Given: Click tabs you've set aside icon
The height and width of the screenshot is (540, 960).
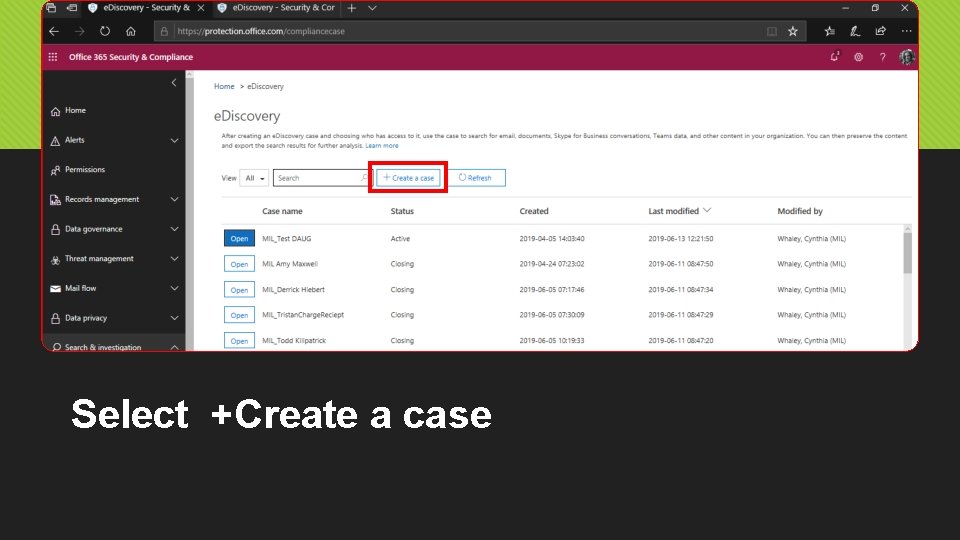Looking at the screenshot, I should 51,8.
